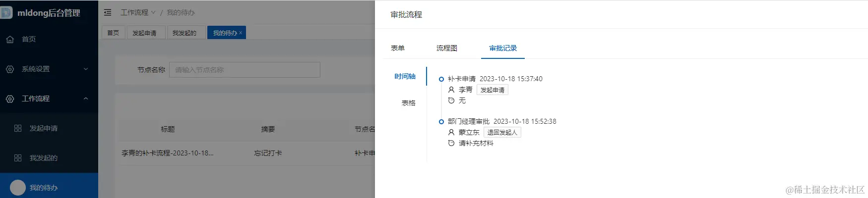Switch to the 首页 page tab
The image size is (868, 198).
point(113,33)
